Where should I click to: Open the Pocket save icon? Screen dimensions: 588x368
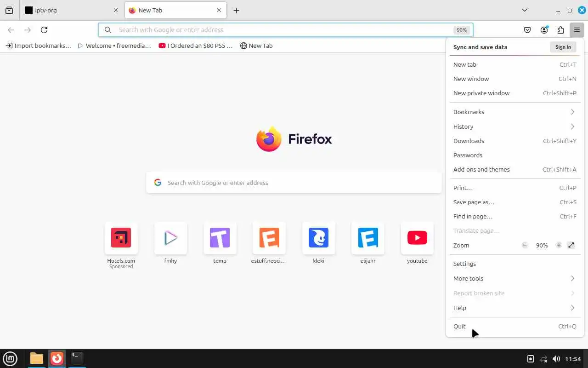pos(527,30)
